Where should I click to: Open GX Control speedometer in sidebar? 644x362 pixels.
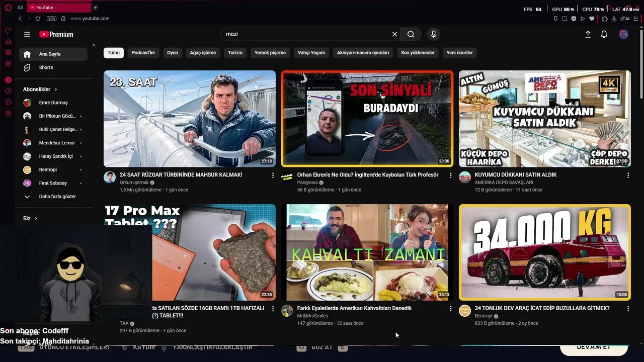(x=8, y=30)
